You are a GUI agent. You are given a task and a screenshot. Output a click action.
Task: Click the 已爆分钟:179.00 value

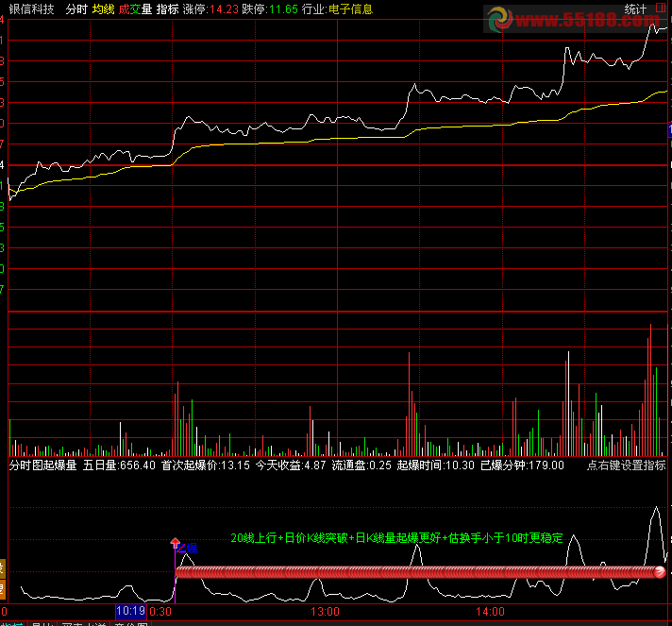point(522,465)
